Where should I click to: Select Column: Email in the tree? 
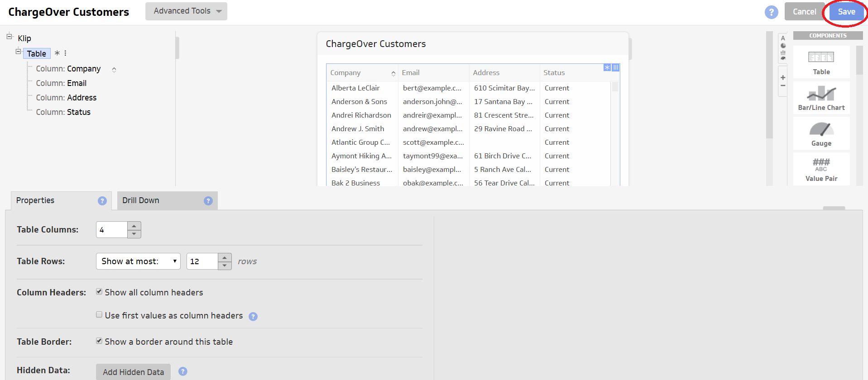61,83
